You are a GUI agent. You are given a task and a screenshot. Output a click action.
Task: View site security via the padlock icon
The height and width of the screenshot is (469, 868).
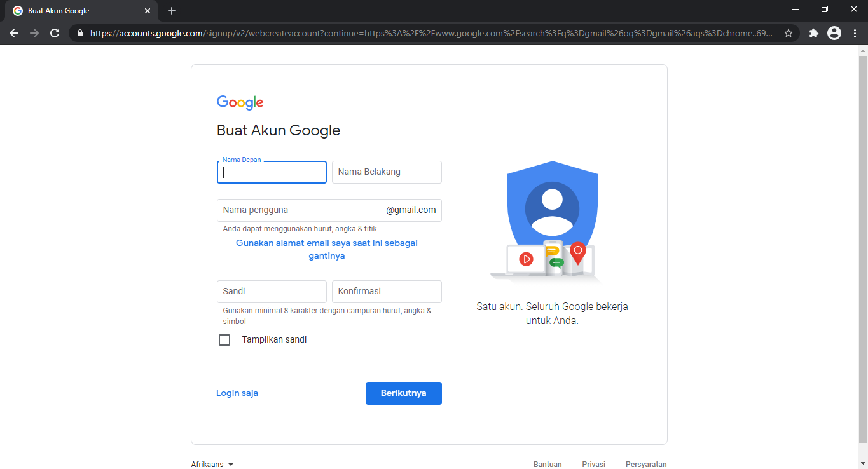[79, 33]
